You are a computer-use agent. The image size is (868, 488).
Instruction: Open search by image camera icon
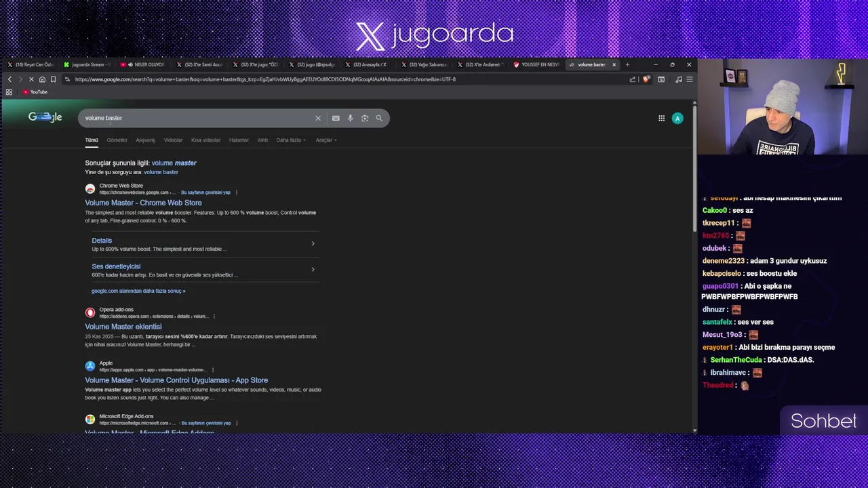tap(365, 118)
